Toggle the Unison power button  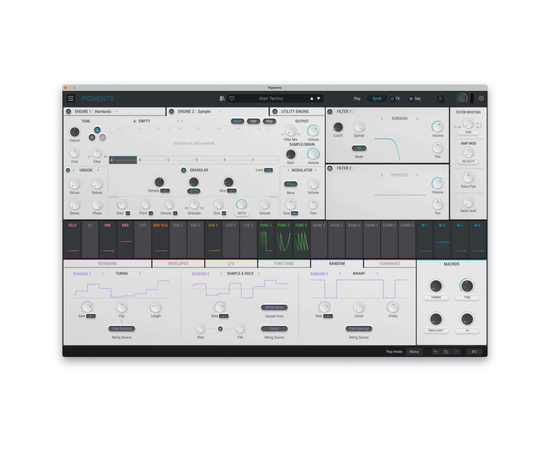[68, 170]
